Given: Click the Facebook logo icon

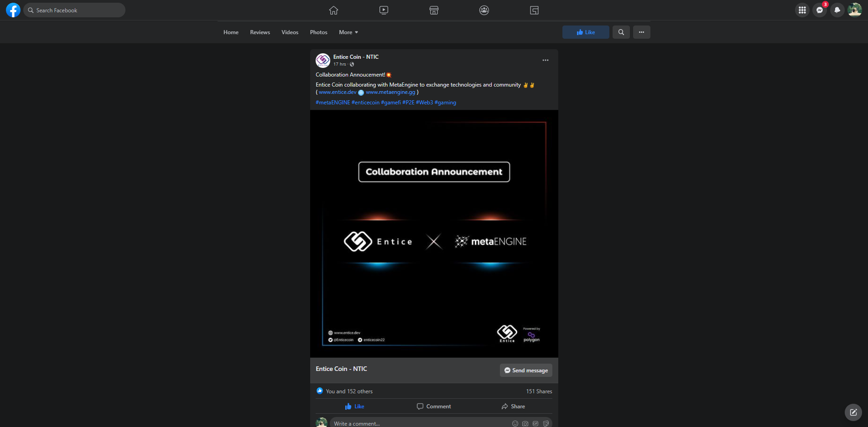Looking at the screenshot, I should (13, 10).
